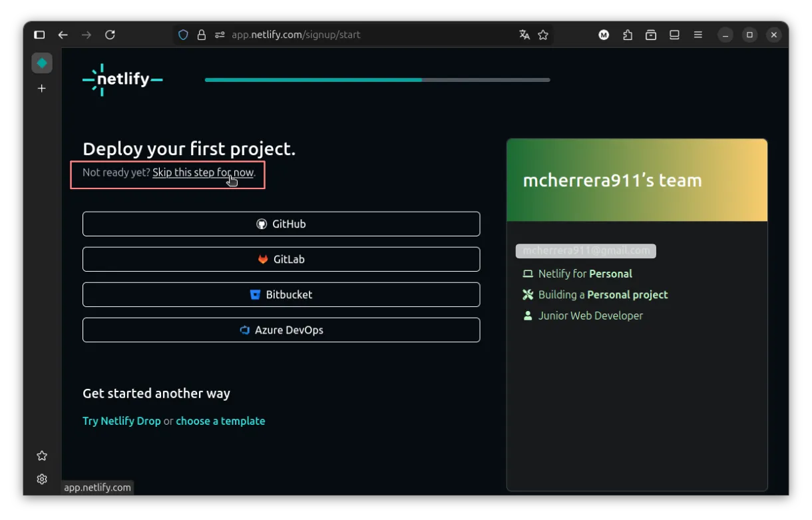This screenshot has height=520, width=812.
Task: Open a new tab with the plus icon
Action: coord(42,89)
